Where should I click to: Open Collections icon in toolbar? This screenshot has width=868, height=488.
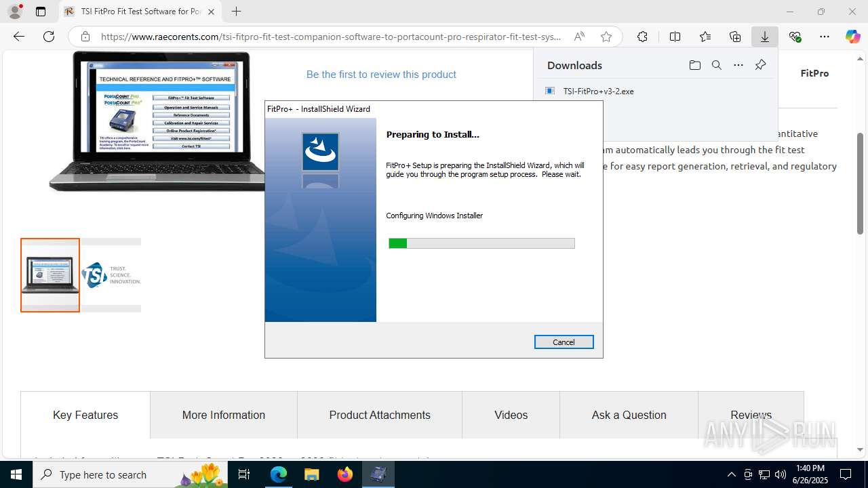tap(735, 37)
